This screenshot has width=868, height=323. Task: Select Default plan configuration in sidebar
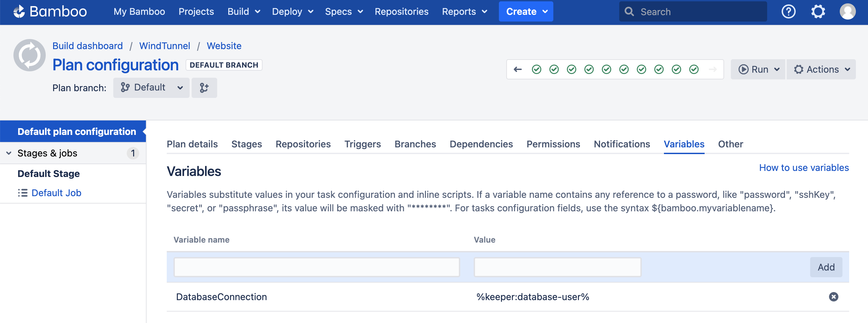[x=73, y=132]
